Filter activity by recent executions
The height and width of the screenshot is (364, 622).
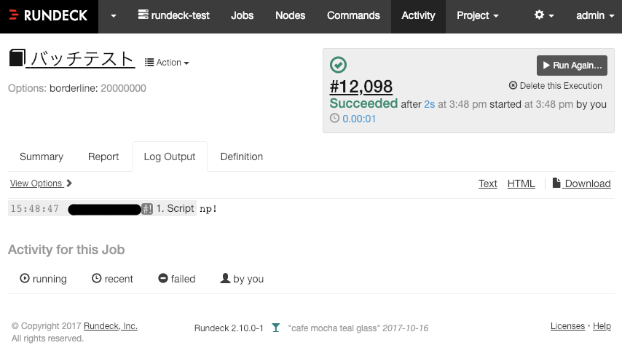tap(112, 279)
